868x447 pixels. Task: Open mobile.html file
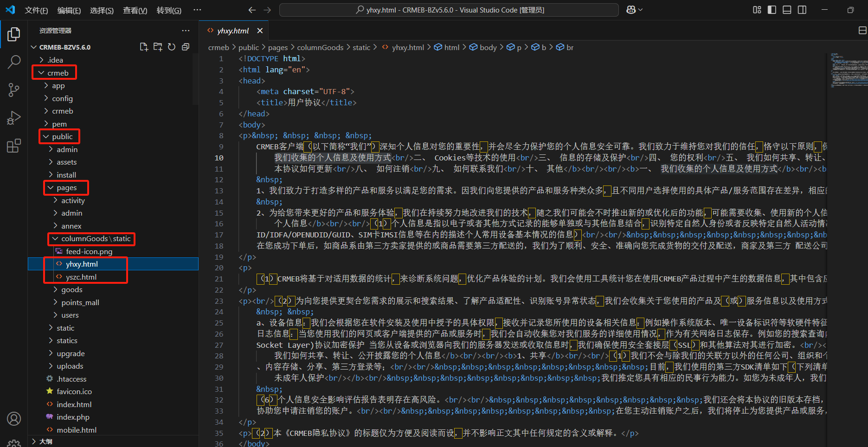[113, 430]
